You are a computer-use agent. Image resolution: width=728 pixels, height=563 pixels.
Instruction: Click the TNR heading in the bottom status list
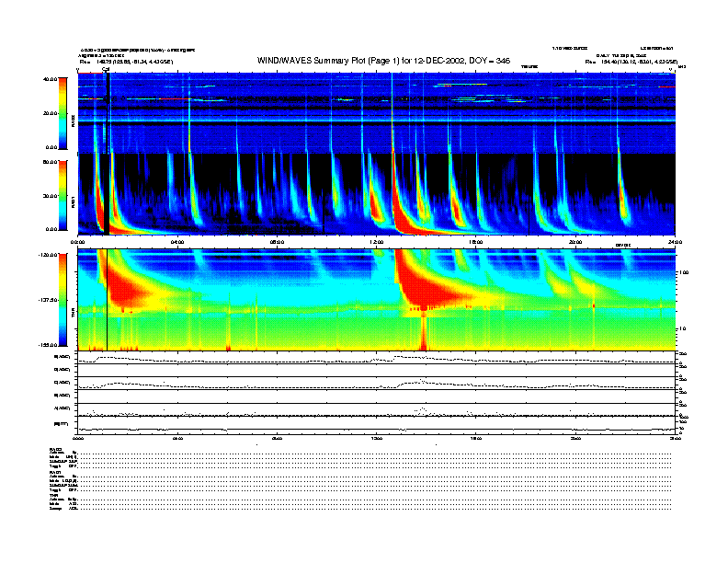(x=53, y=495)
